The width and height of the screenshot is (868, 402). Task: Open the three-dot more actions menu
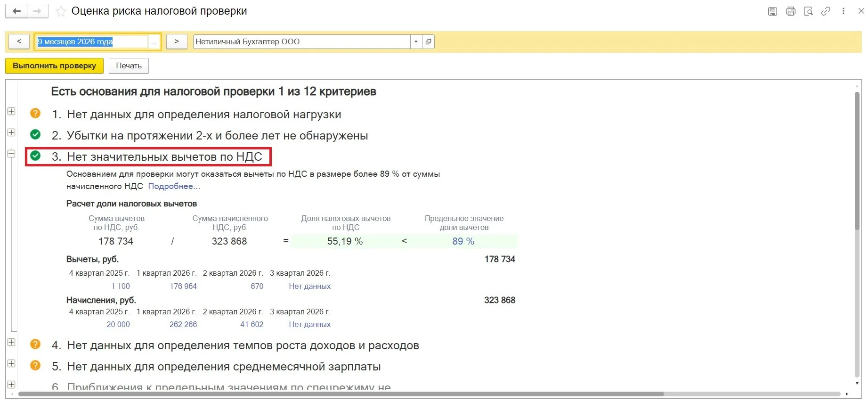(844, 11)
